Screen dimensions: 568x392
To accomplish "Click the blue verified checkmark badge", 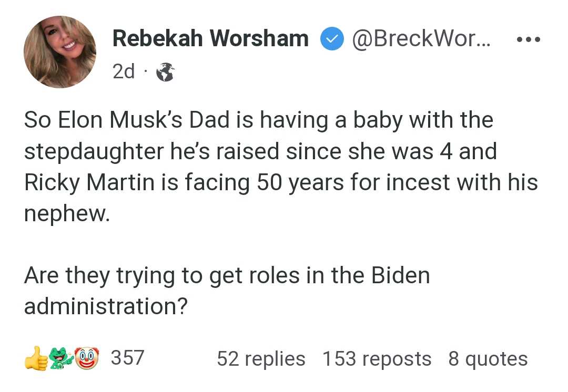I will 332,38.
